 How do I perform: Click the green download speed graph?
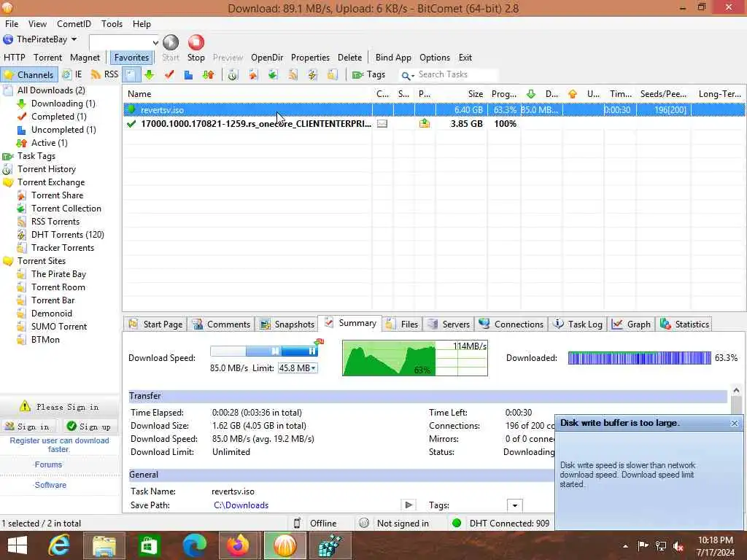tap(414, 357)
